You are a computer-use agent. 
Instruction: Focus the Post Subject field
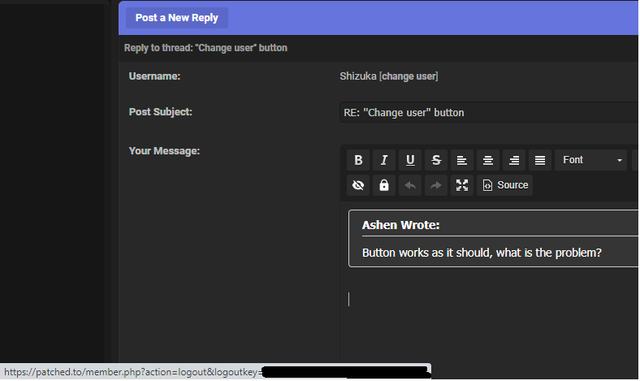tap(489, 112)
